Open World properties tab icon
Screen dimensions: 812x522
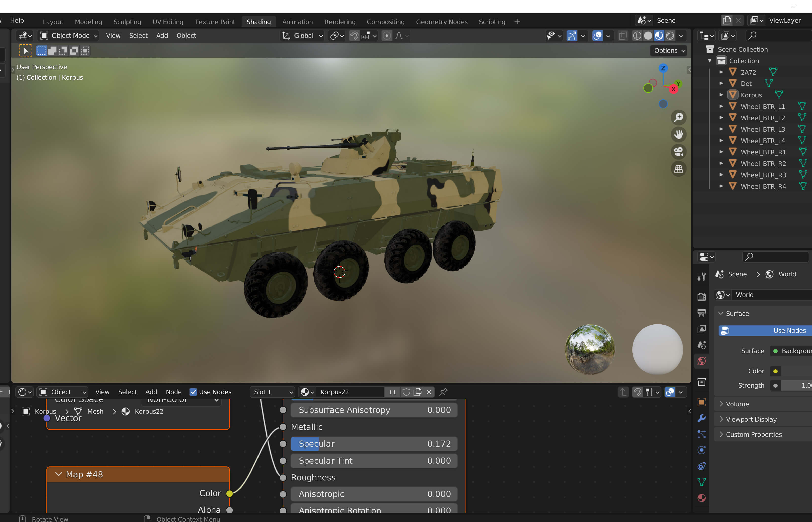click(702, 361)
